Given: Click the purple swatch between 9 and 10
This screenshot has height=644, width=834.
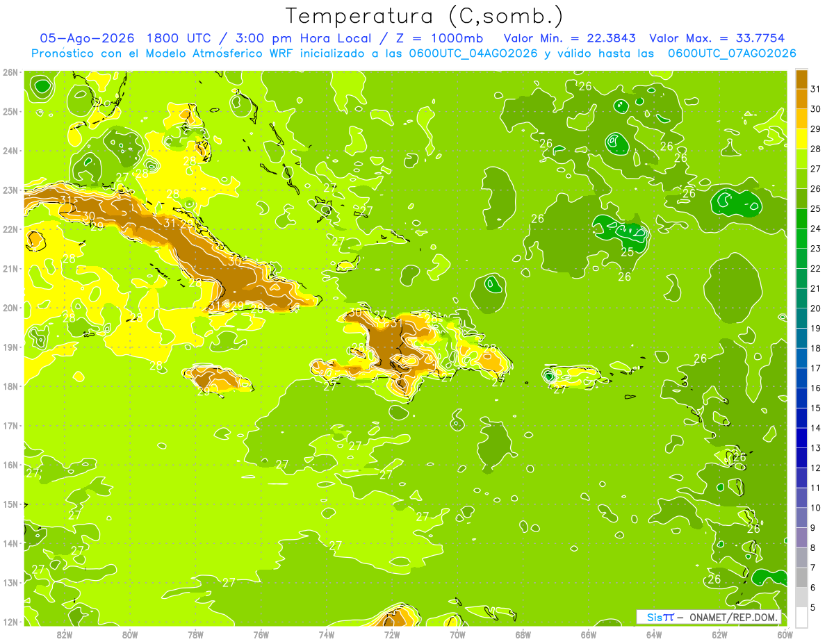Looking at the screenshot, I should 801,518.
